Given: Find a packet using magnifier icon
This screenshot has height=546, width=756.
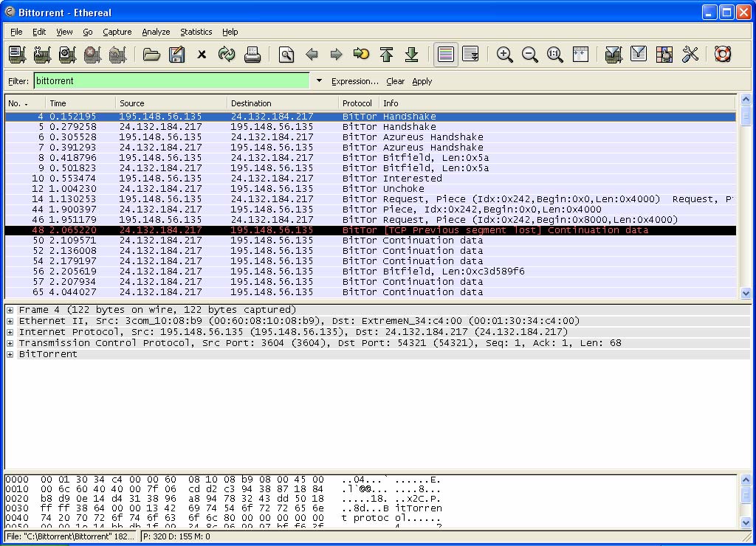Looking at the screenshot, I should click(x=286, y=55).
